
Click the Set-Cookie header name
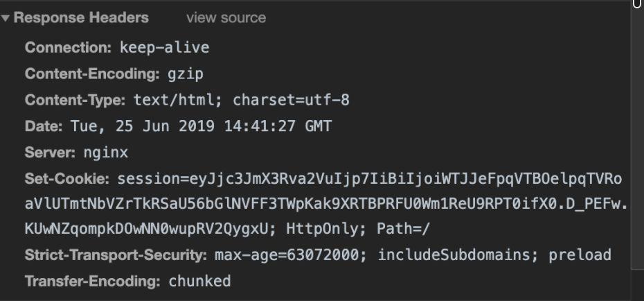(67, 178)
